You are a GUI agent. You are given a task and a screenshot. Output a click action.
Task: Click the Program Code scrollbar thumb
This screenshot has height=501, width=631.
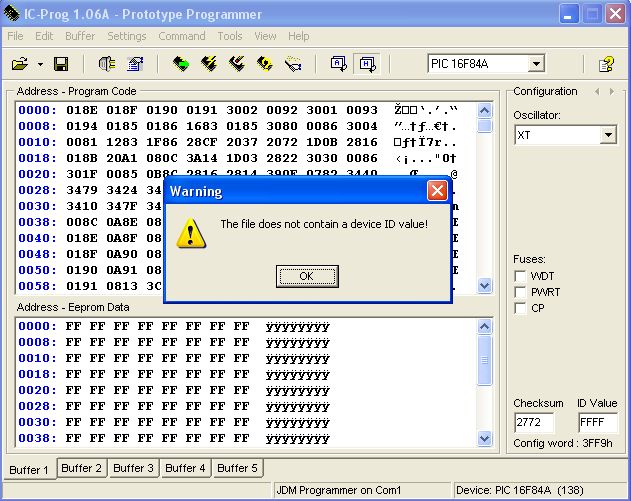point(485,126)
